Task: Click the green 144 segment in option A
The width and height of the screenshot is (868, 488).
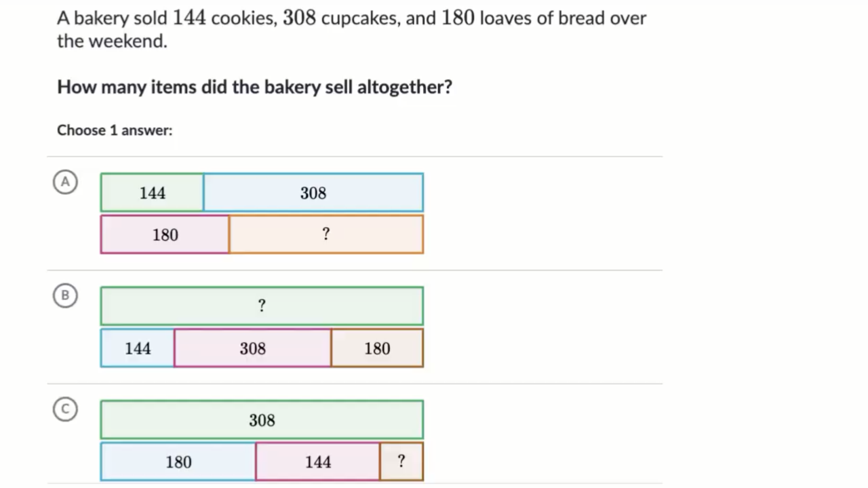Action: tap(152, 193)
